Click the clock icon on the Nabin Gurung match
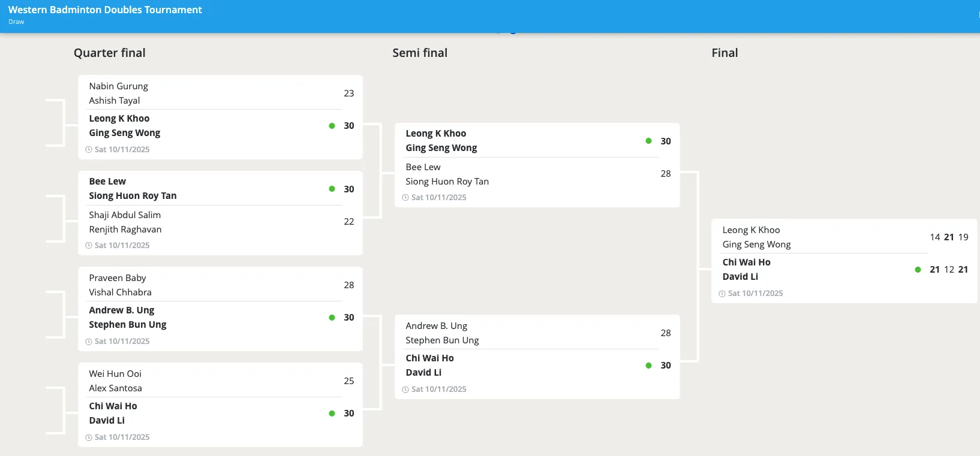Viewport: 980px width, 456px height. tap(89, 149)
